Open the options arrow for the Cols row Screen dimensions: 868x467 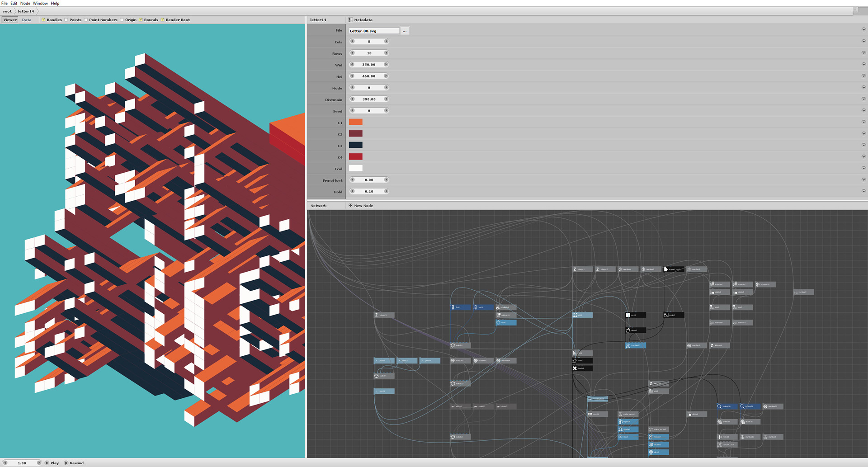click(x=863, y=41)
